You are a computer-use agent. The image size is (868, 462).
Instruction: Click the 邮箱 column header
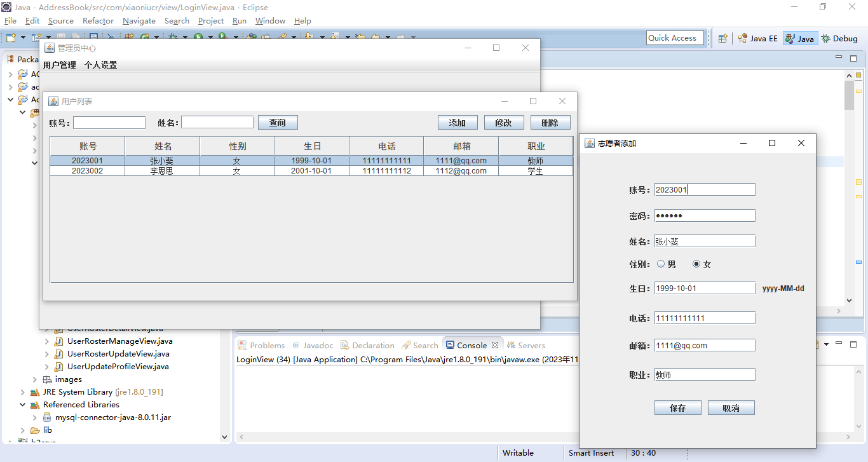[461, 146]
